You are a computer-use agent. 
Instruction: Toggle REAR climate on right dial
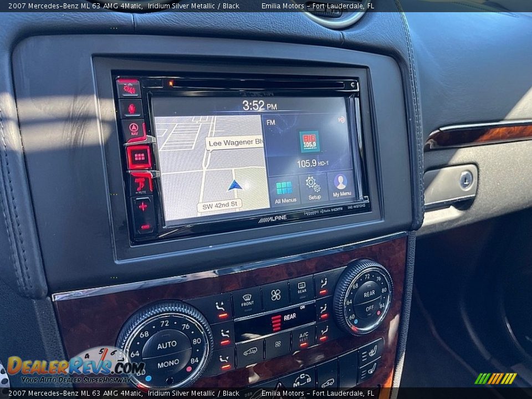[369, 294]
